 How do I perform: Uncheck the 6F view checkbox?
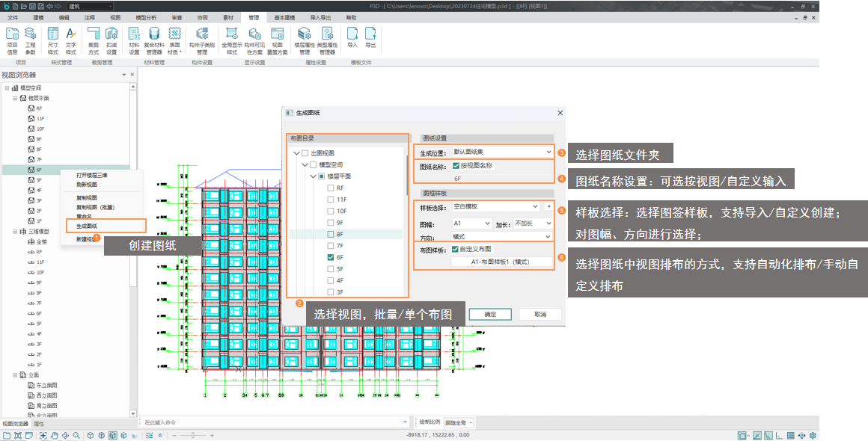click(331, 257)
